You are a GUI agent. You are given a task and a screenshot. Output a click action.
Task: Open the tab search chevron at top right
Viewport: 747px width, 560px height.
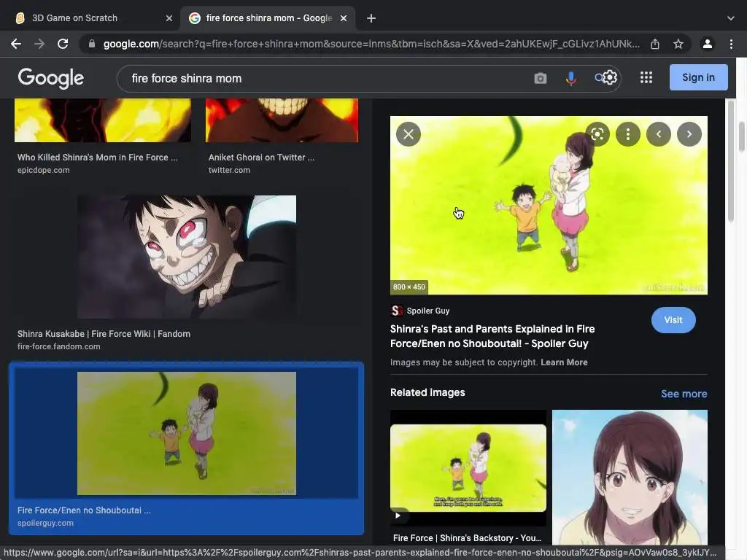click(x=731, y=18)
